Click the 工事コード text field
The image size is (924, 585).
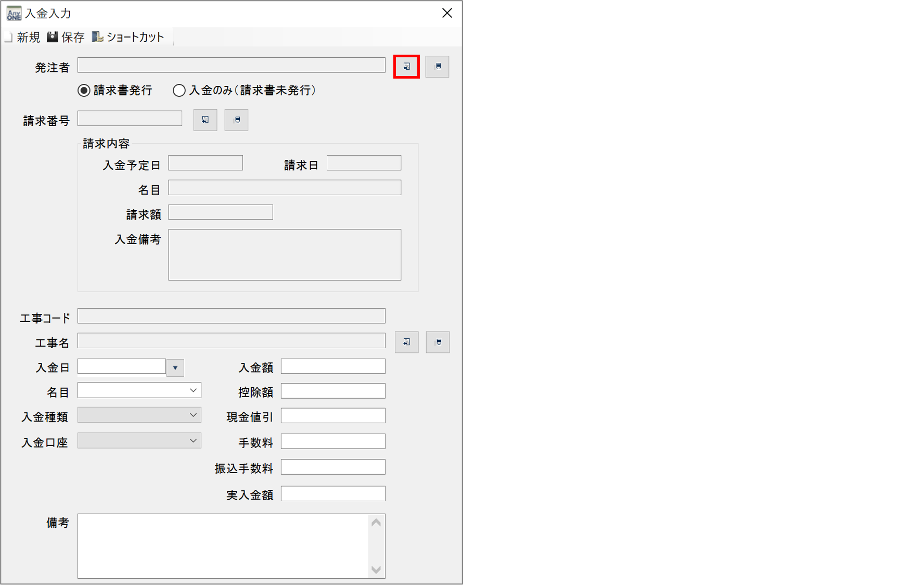coord(231,316)
